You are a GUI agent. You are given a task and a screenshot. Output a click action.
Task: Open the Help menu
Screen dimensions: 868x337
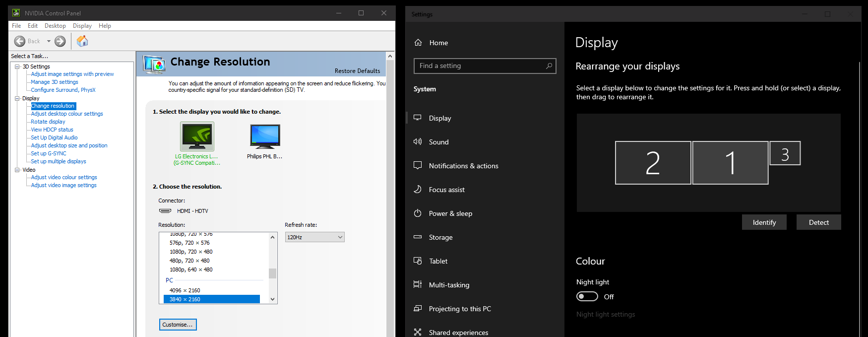pos(105,26)
